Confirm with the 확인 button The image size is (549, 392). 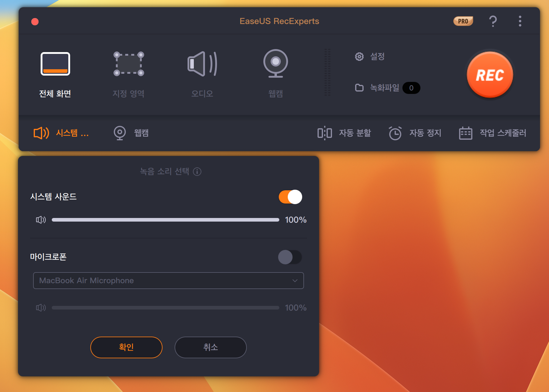pos(126,347)
